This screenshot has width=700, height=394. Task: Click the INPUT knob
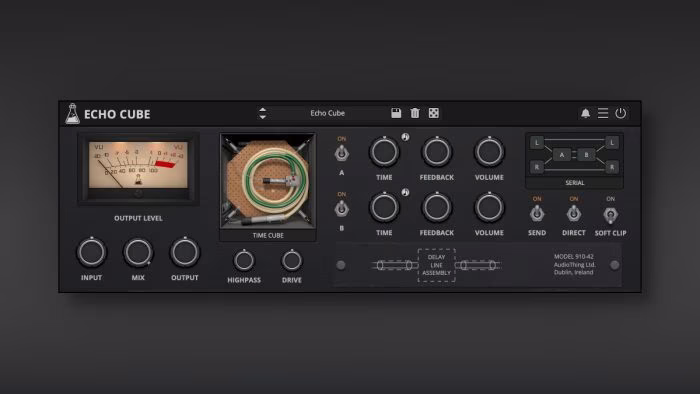(x=92, y=252)
